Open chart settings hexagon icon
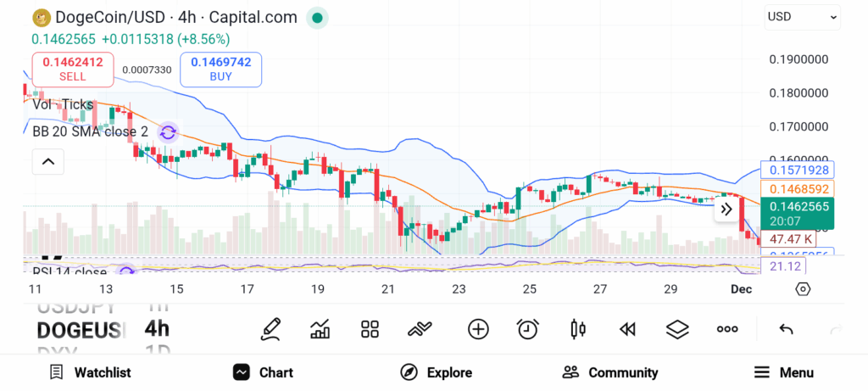Image resolution: width=868 pixels, height=391 pixels. point(803,289)
